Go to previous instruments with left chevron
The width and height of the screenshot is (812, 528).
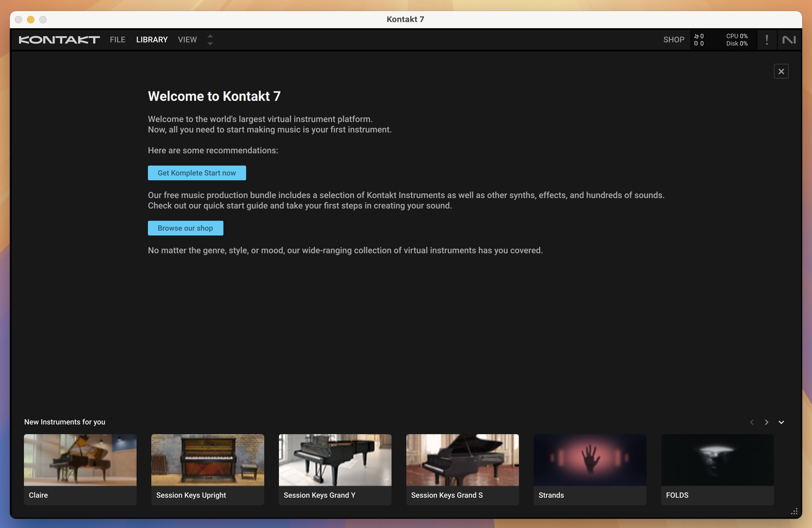click(x=752, y=422)
